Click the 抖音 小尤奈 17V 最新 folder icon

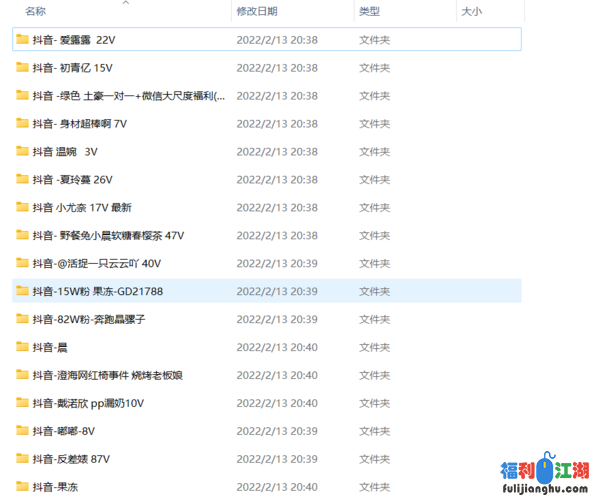(x=22, y=208)
